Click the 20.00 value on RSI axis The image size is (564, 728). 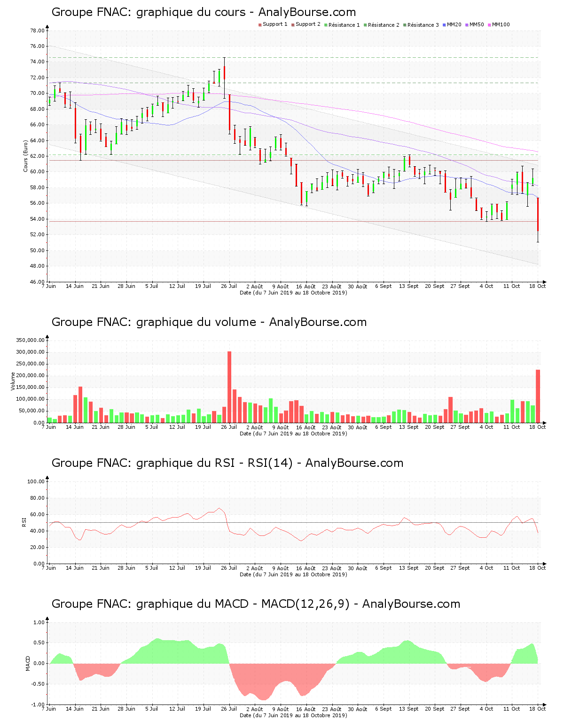point(38,547)
